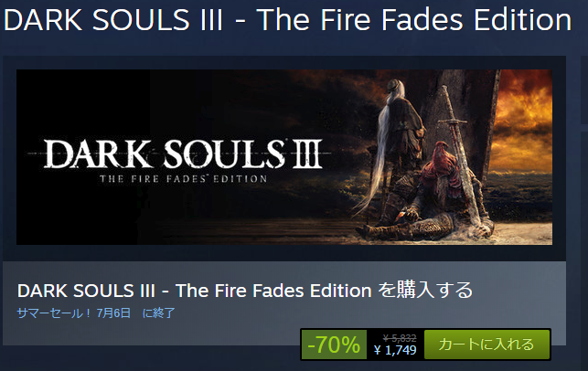Click the page title DARK SOULS III heading
The height and width of the screenshot is (371, 588).
click(288, 20)
